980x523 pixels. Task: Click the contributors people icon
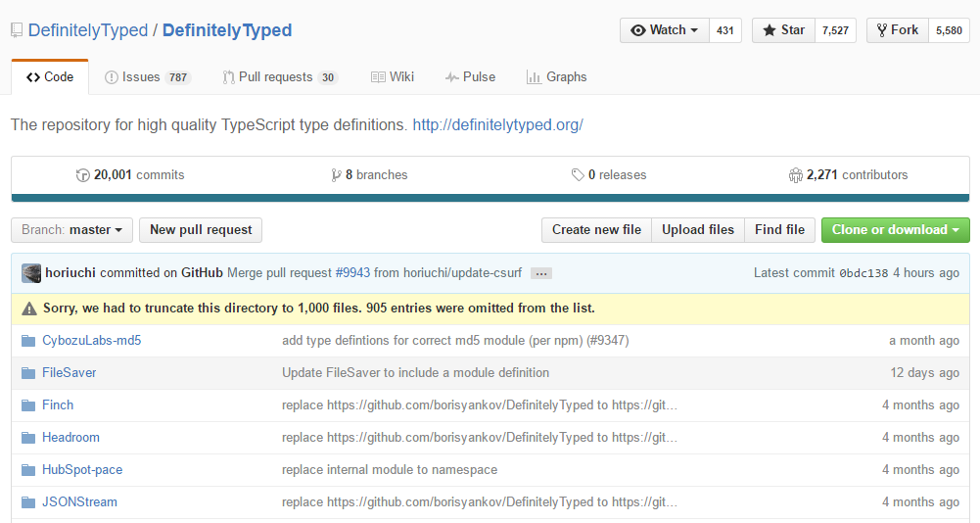[796, 175]
